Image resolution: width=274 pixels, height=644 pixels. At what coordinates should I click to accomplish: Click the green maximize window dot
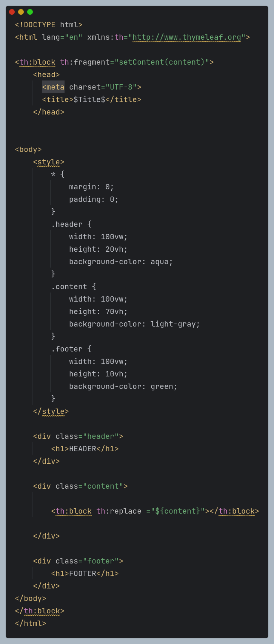coord(30,12)
